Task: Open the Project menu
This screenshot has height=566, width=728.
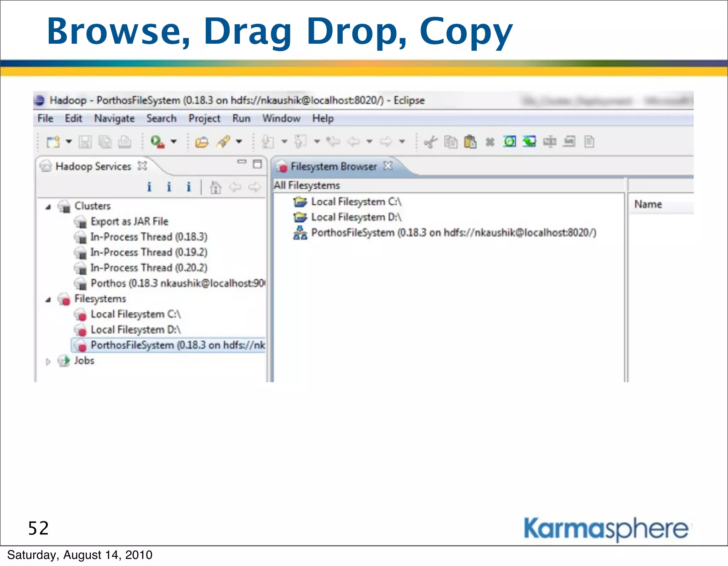Action: (x=204, y=119)
